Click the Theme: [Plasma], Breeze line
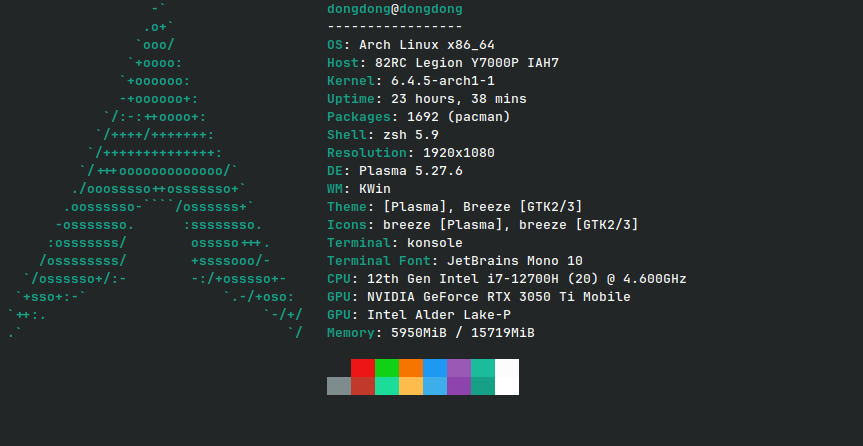This screenshot has width=863, height=446. point(455,207)
